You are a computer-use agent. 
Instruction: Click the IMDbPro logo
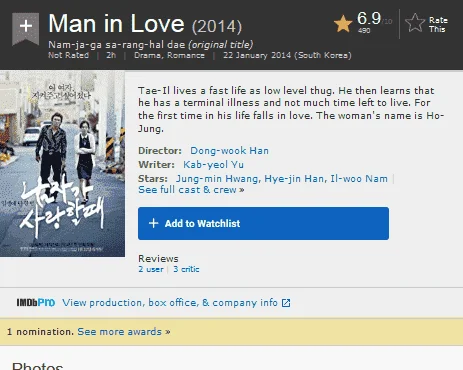(36, 303)
